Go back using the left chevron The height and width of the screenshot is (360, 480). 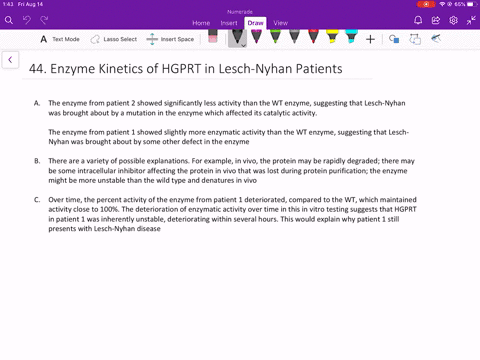(x=10, y=60)
